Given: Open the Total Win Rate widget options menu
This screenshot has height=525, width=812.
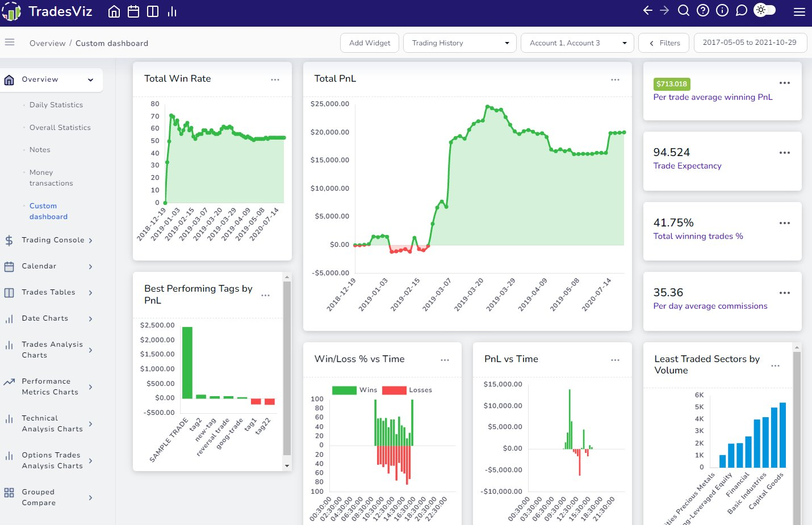Looking at the screenshot, I should point(275,80).
